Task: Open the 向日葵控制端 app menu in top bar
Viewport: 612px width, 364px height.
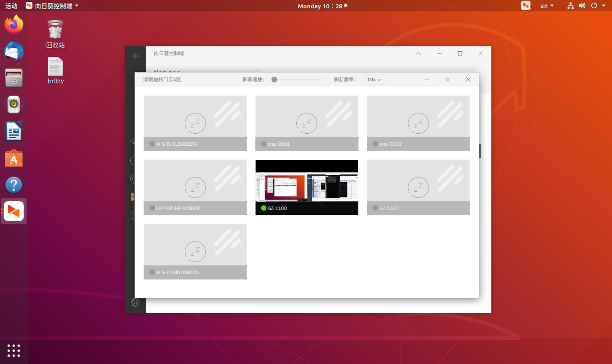Action: (52, 6)
